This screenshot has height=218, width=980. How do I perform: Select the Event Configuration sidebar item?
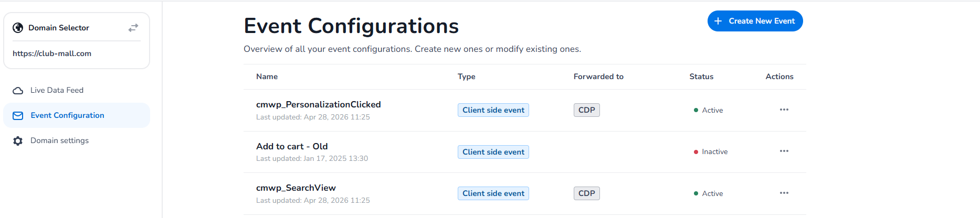point(77,115)
